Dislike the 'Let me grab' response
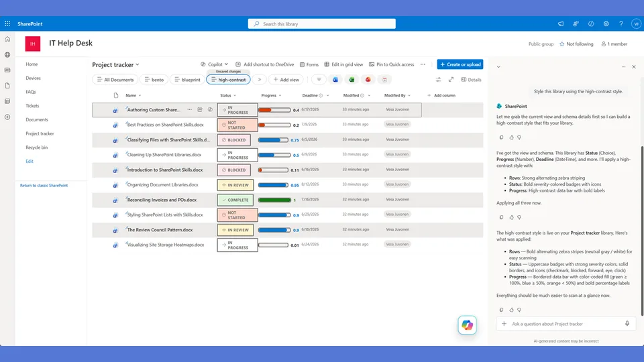644x362 pixels. click(519, 137)
